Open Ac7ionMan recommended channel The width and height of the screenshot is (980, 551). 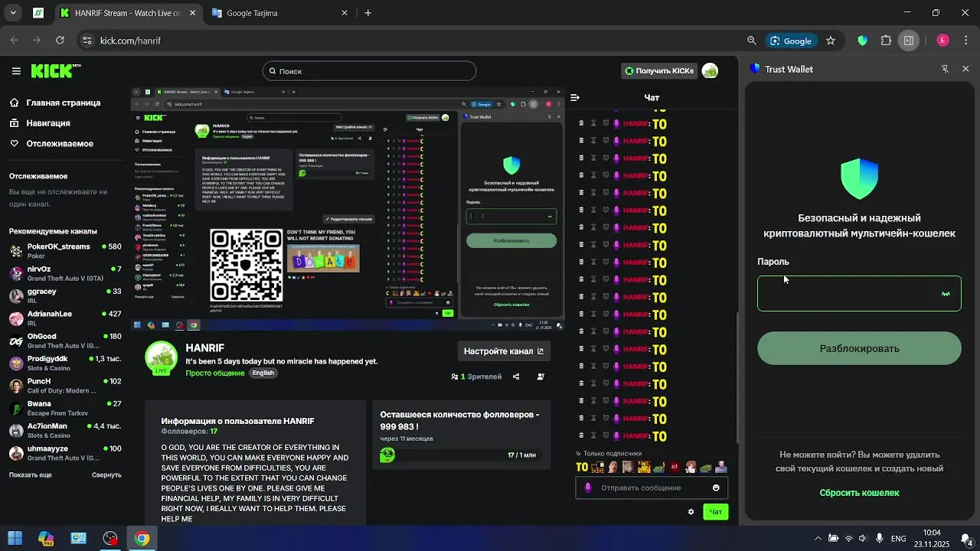[x=65, y=430]
